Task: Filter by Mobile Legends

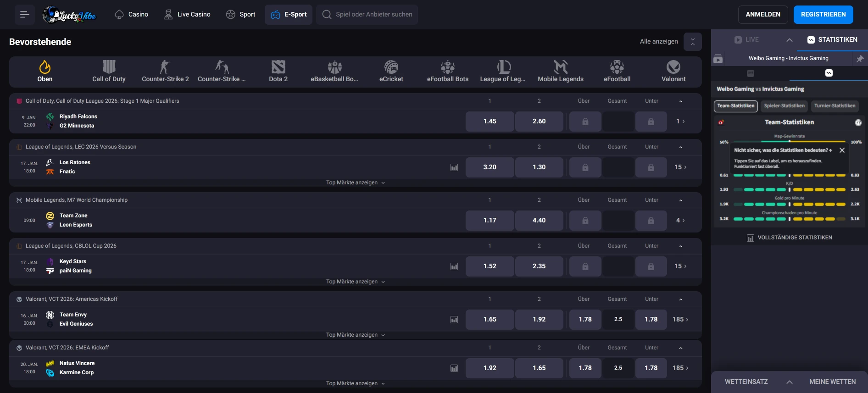Action: (561, 72)
